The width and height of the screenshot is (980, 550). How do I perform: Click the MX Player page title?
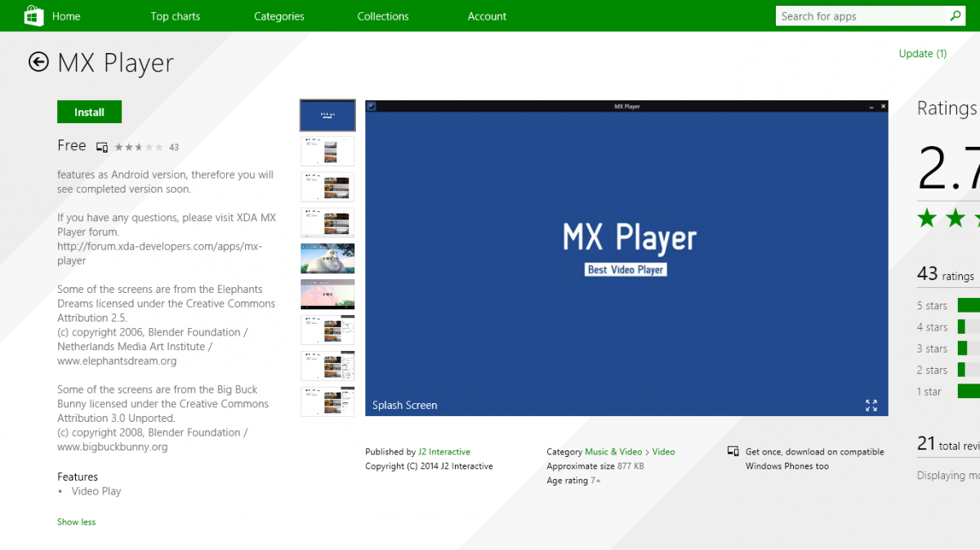116,63
